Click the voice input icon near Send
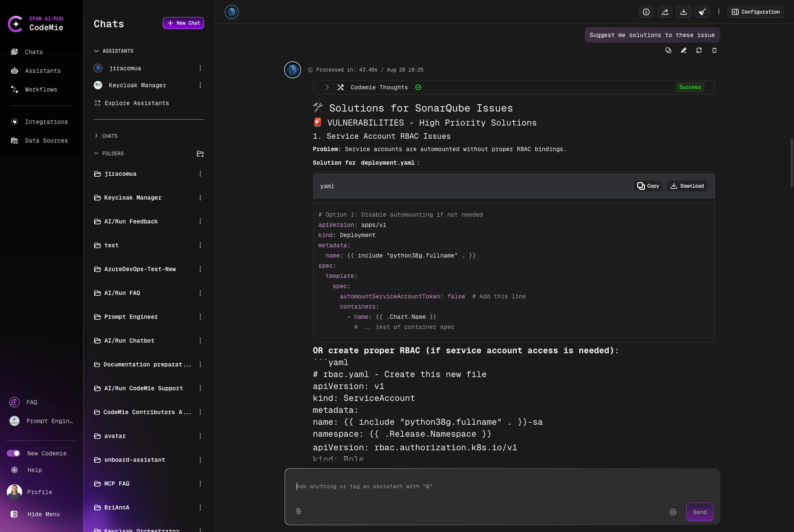Image resolution: width=794 pixels, height=532 pixels. [673, 512]
